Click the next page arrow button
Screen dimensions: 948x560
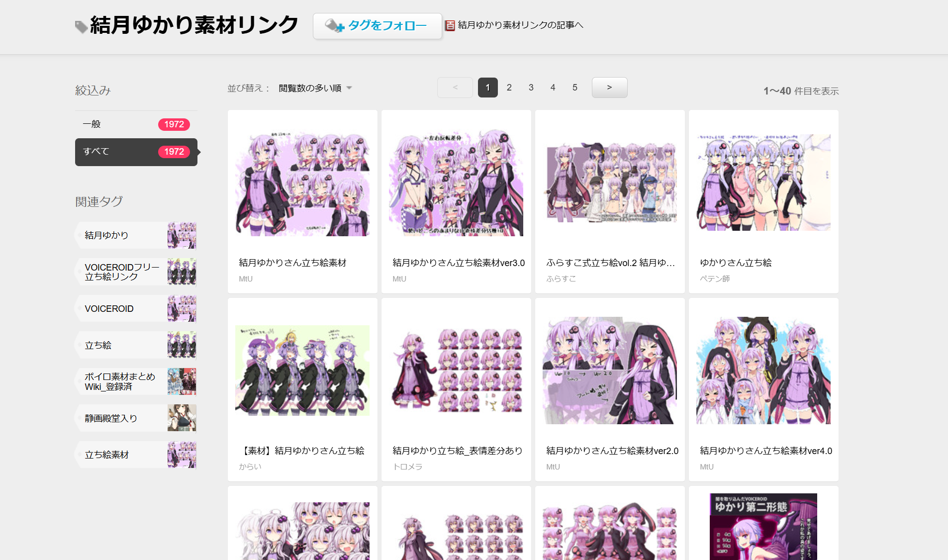(x=609, y=88)
